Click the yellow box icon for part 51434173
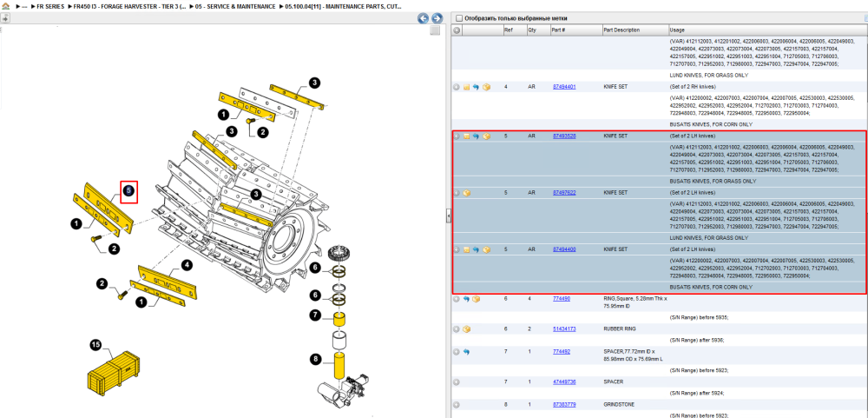 [x=467, y=328]
